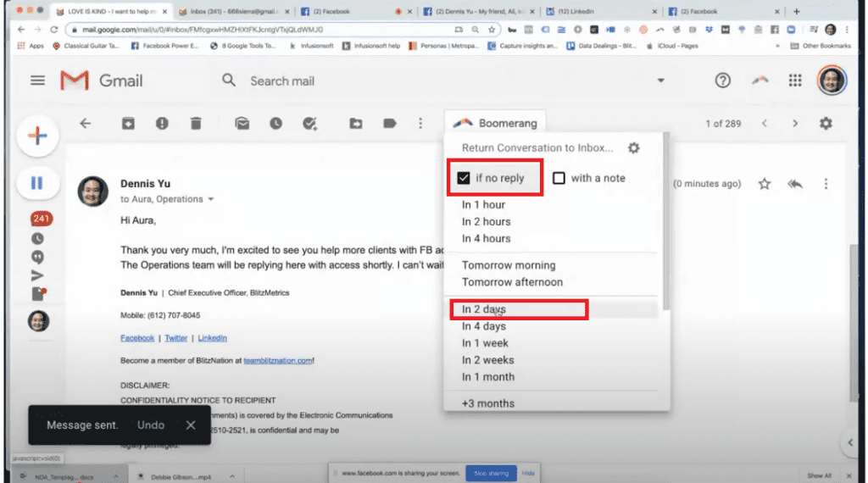Star the message from Dennis Yu
Viewport: 868px width, 483px height.
[x=765, y=184]
